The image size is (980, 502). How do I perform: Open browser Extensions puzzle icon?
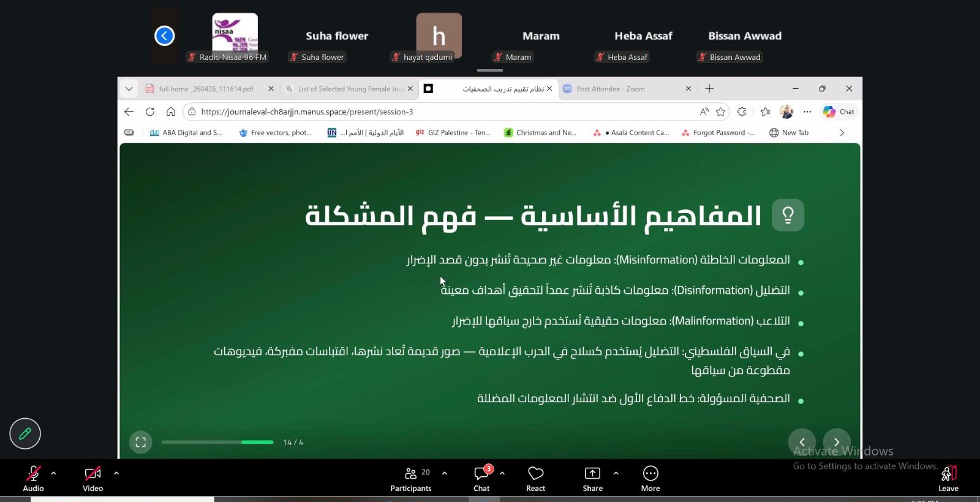click(x=742, y=111)
